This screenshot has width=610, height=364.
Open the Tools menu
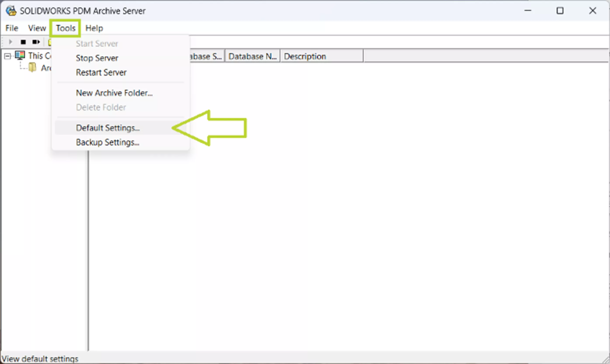tap(65, 28)
